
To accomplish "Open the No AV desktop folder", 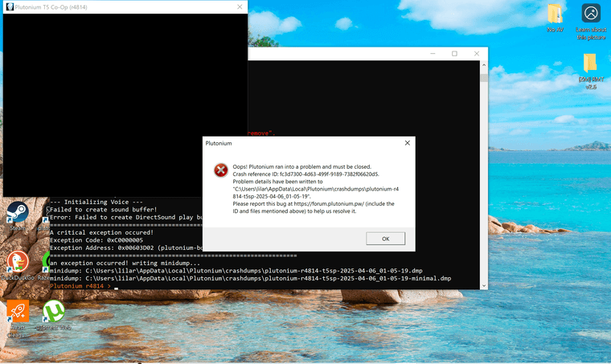I will [555, 18].
